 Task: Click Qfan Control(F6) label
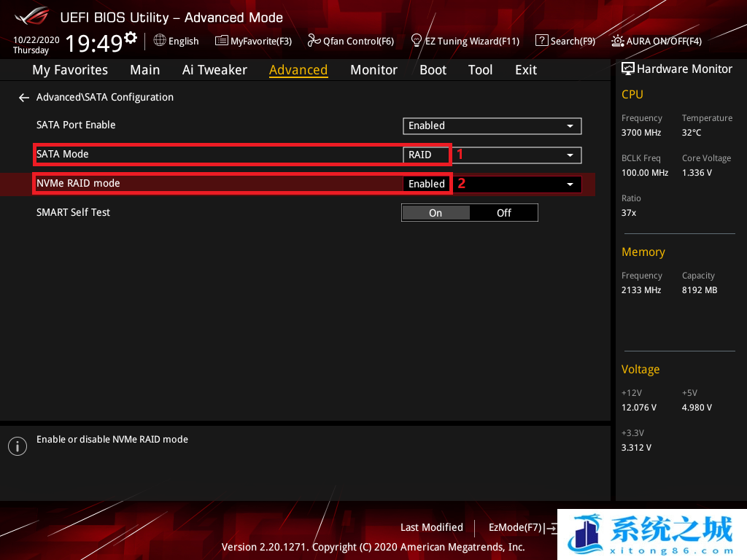[x=358, y=41]
